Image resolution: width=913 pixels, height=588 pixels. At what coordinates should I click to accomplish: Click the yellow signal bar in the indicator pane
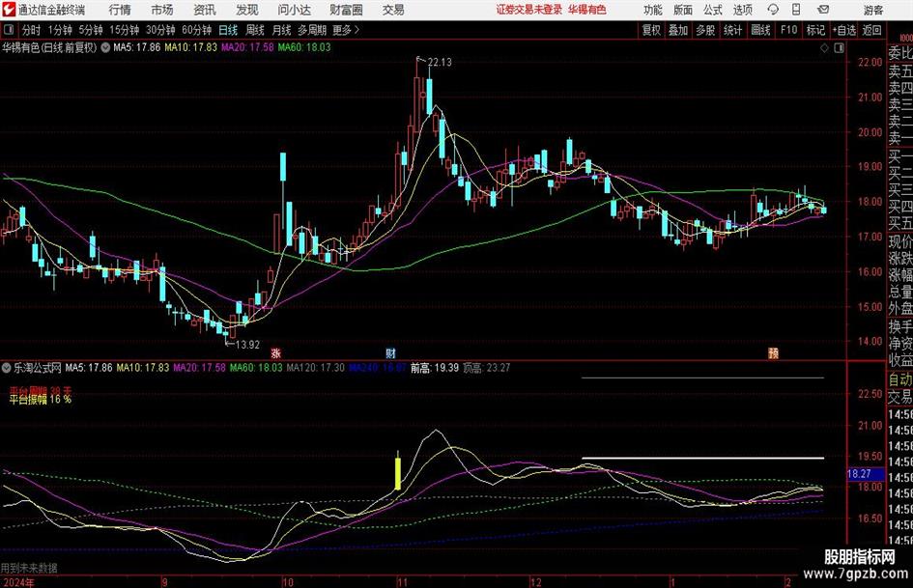(x=398, y=473)
